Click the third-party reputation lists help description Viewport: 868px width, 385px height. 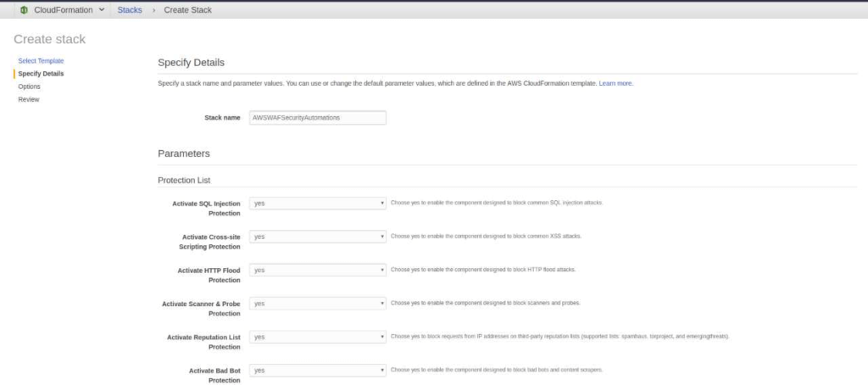560,337
